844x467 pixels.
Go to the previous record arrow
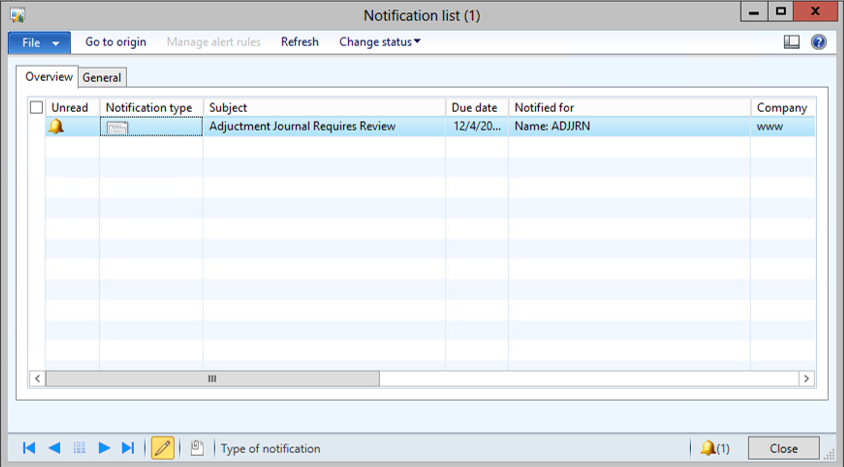pos(54,448)
